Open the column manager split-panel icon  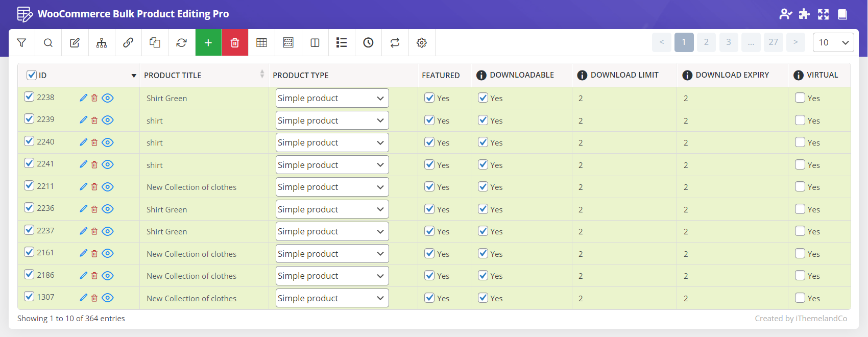pos(315,43)
